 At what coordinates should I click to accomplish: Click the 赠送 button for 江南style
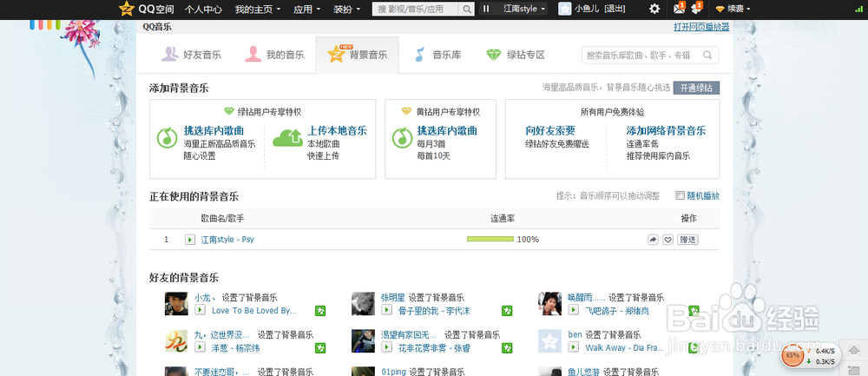(x=688, y=239)
